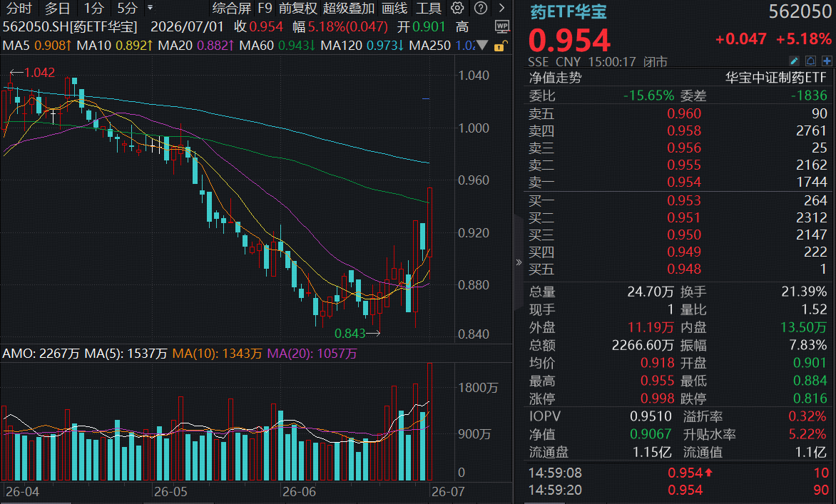
Task: Click the pencil edit note icon
Action: coord(794,61)
